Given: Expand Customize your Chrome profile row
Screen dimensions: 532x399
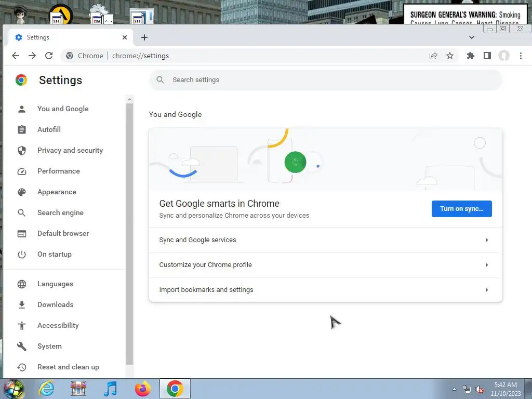Looking at the screenshot, I should click(x=326, y=264).
